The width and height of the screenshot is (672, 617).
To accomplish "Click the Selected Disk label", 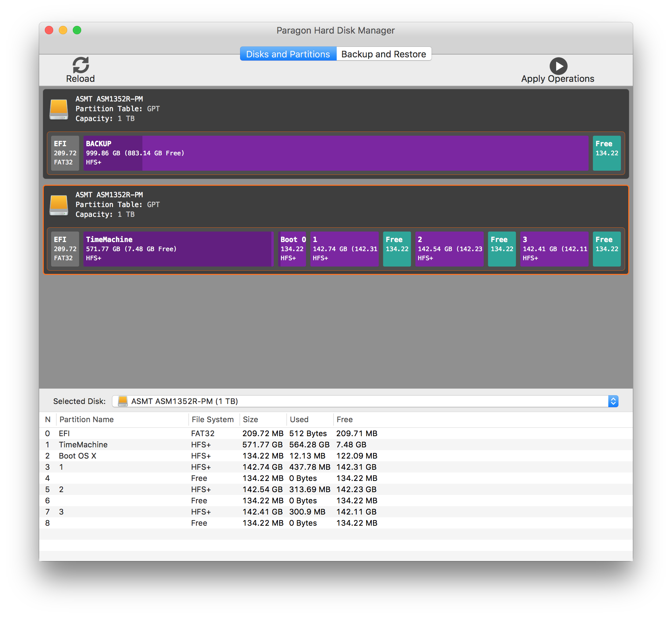I will tap(79, 401).
